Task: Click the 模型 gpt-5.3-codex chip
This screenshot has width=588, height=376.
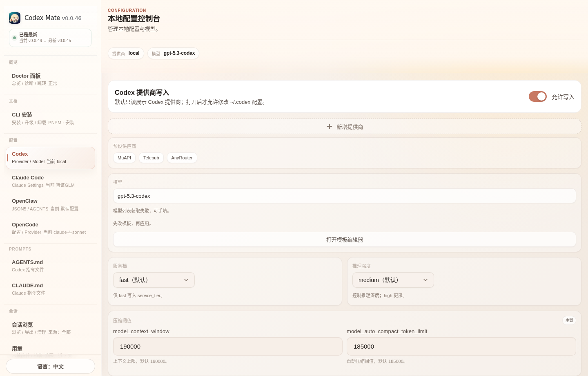Action: click(173, 53)
